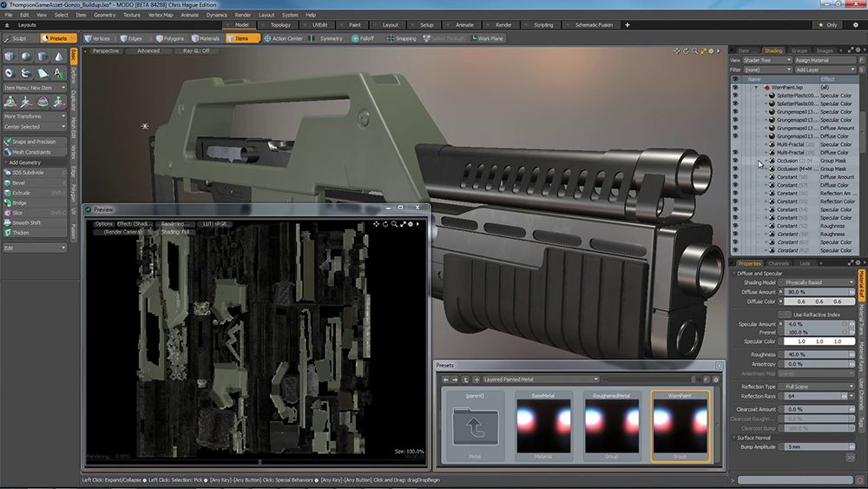The image size is (868, 489).
Task: Open Snaps and Precision panel
Action: point(35,142)
